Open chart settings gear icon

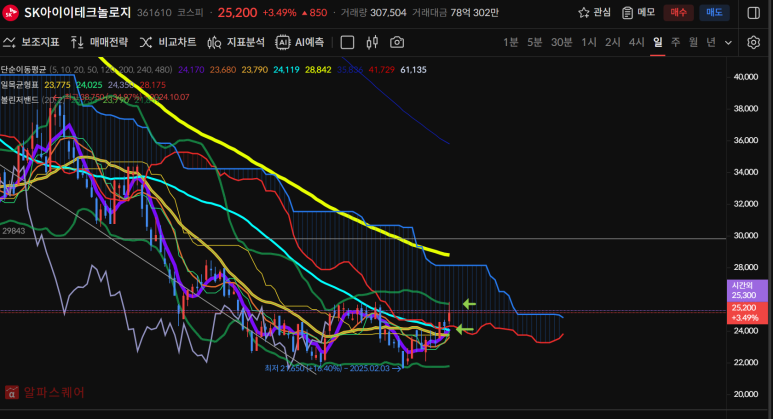pos(753,42)
